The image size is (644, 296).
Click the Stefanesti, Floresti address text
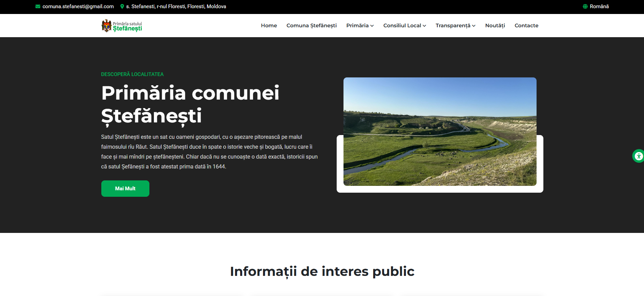coord(176,6)
